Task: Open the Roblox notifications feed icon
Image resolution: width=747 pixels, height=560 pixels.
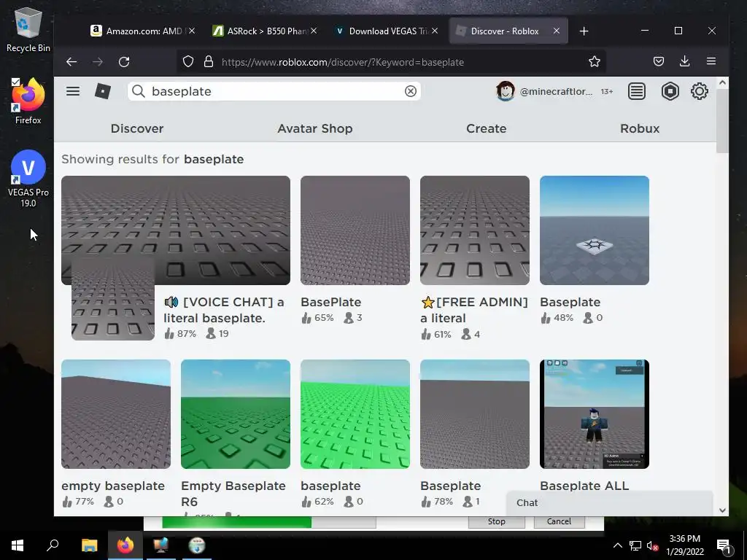Action: click(636, 91)
